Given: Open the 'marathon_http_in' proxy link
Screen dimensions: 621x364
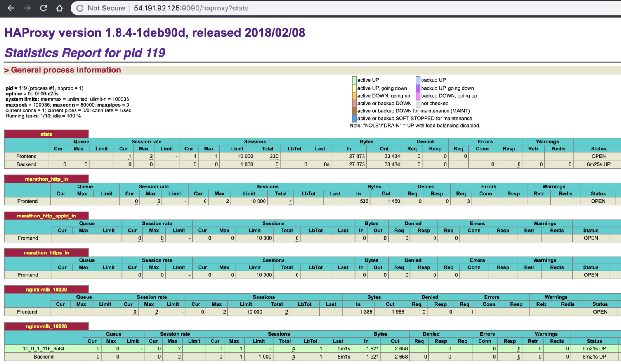Looking at the screenshot, I should coord(46,179).
